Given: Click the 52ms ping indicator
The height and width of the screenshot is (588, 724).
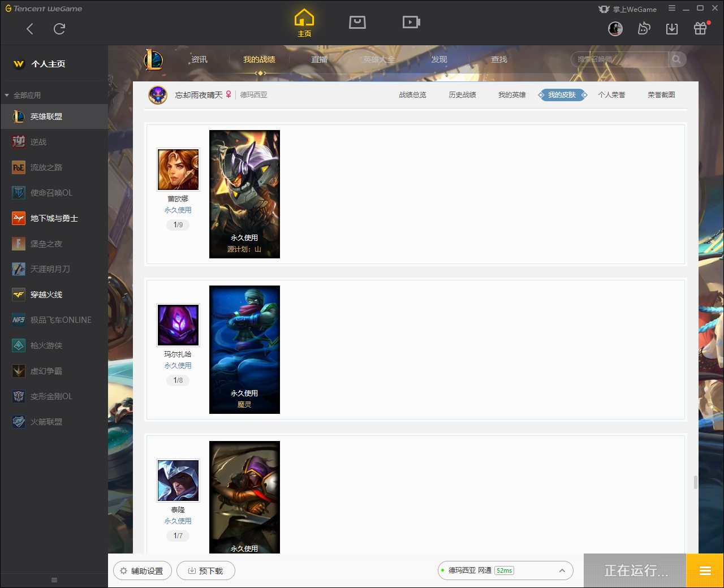Looking at the screenshot, I should 504,570.
